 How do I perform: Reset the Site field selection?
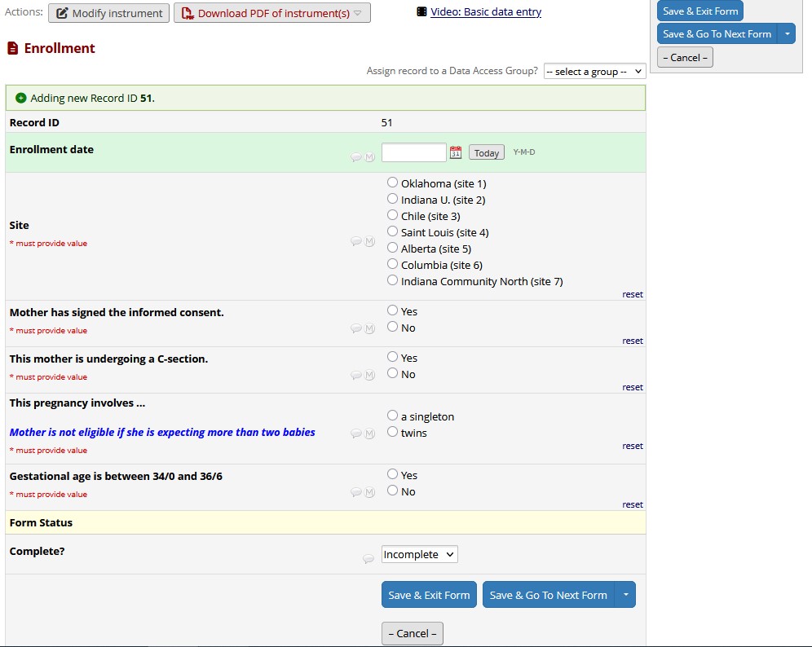(x=633, y=294)
